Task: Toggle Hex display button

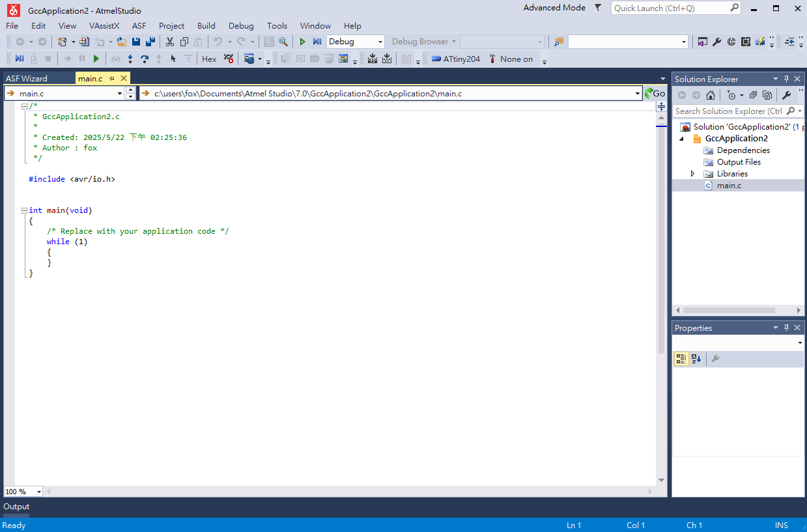Action: click(x=209, y=59)
